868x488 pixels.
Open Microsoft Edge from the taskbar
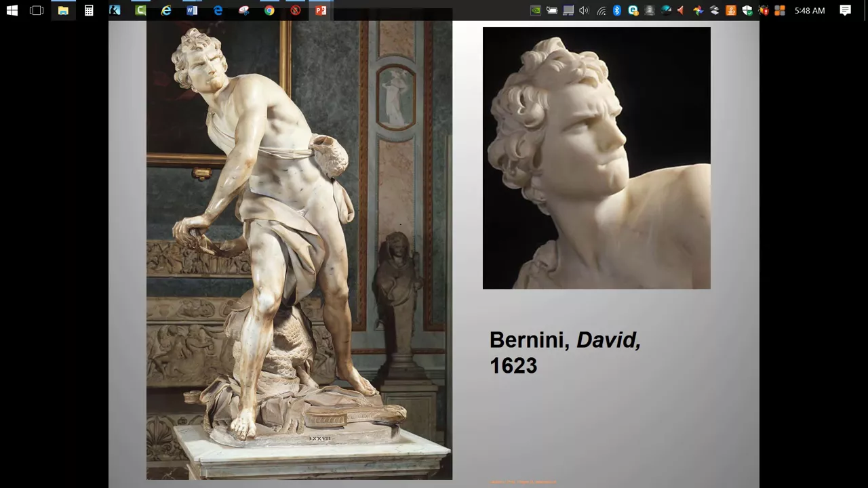[218, 10]
